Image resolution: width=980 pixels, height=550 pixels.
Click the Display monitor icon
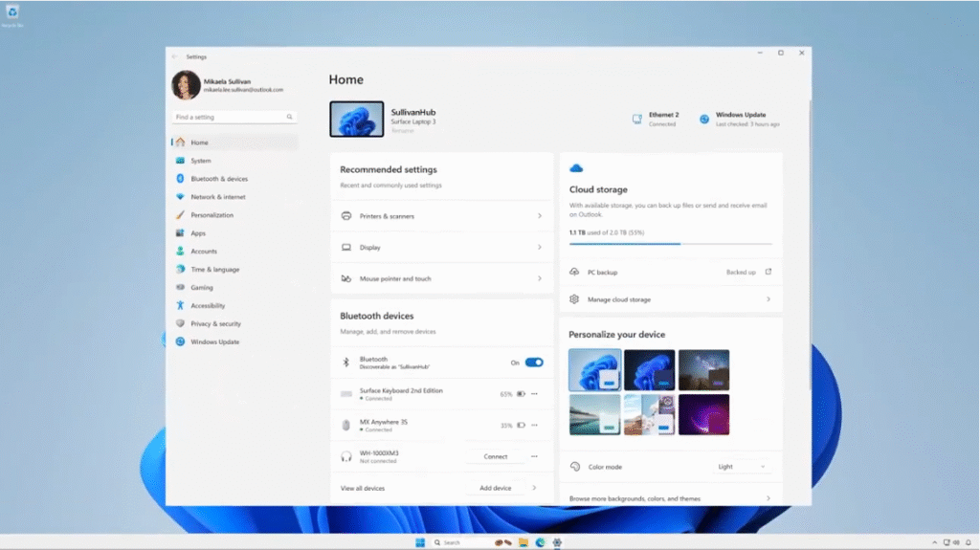tap(346, 247)
